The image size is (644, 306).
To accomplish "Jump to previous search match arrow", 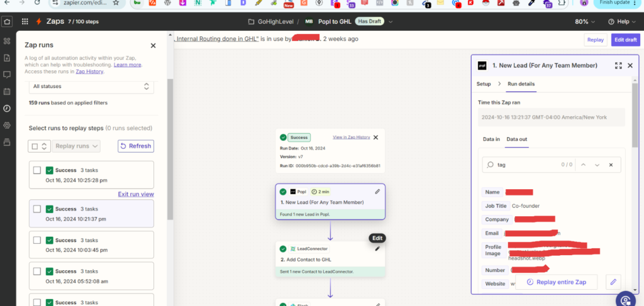I will pyautogui.click(x=583, y=165).
